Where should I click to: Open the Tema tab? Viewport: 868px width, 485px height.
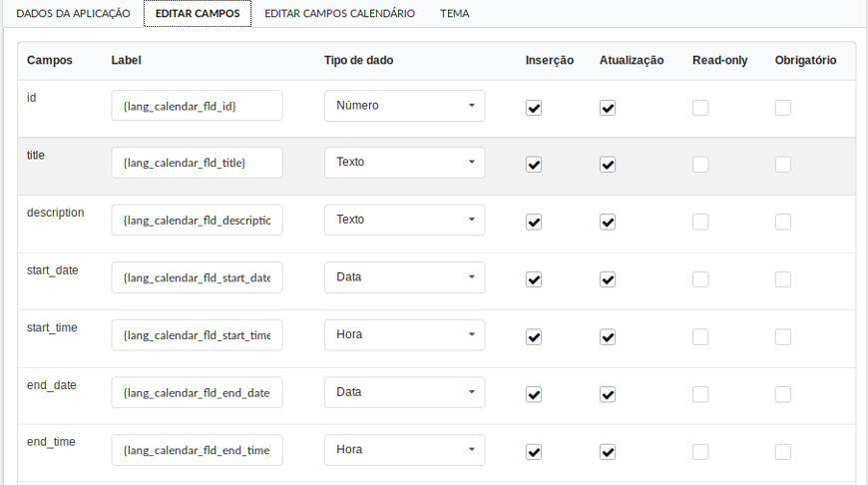pyautogui.click(x=455, y=13)
